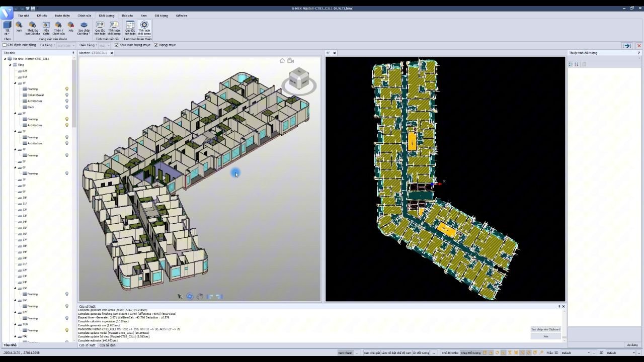Screen dimensions: 644x362
Task: Toggle light bulb for 1F Framing
Action: click(x=67, y=89)
